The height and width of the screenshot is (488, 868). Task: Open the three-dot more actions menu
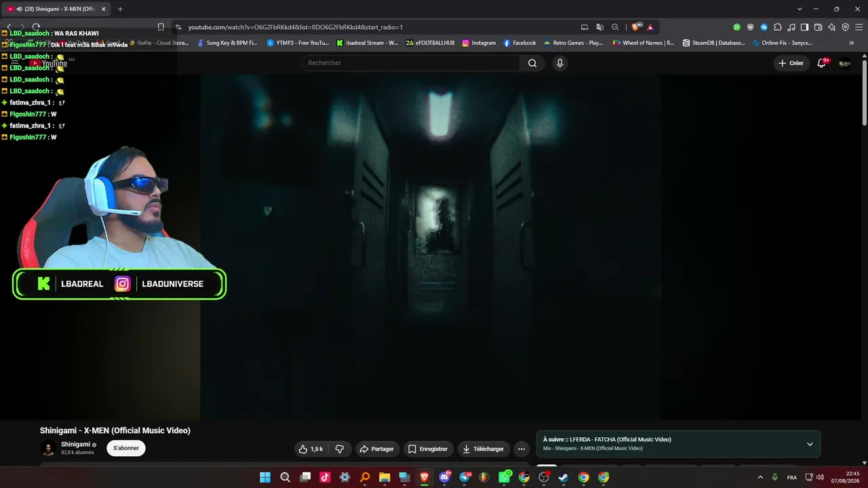click(x=521, y=449)
